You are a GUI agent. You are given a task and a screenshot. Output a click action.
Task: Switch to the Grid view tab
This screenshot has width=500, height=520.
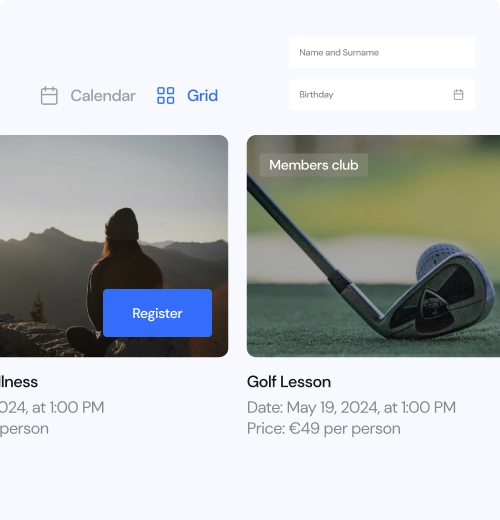tap(188, 96)
